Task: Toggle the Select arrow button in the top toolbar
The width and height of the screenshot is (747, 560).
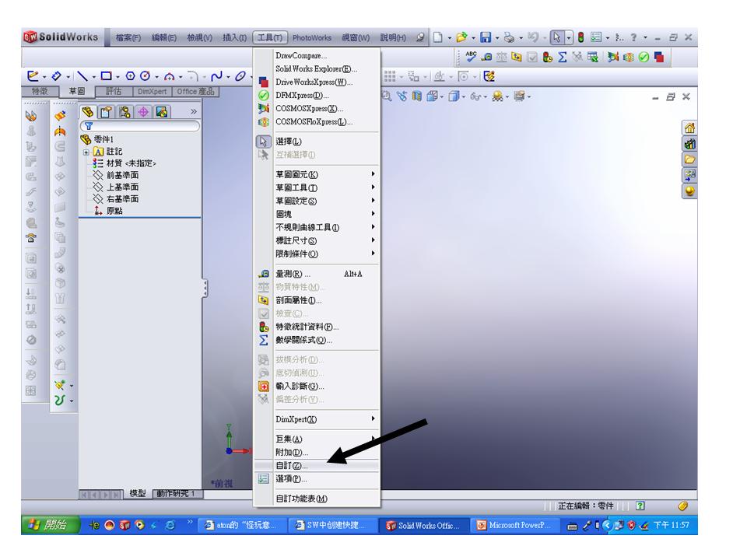Action: click(x=556, y=37)
